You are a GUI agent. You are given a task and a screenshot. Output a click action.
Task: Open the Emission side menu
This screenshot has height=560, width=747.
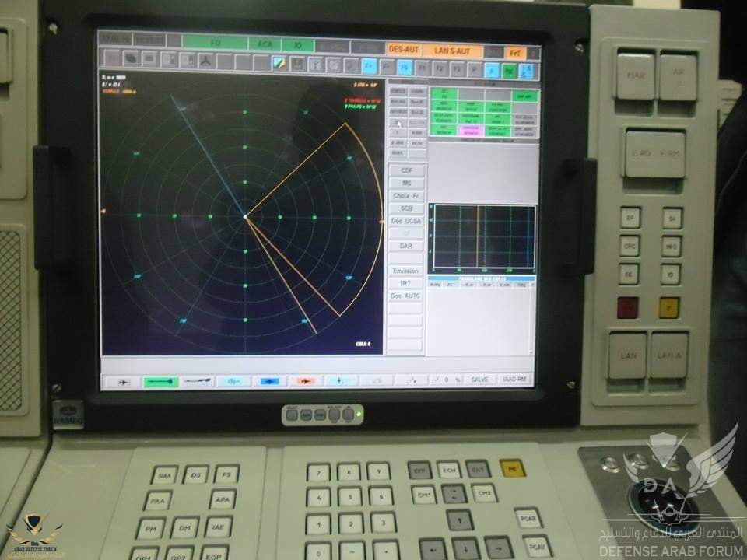[x=406, y=271]
